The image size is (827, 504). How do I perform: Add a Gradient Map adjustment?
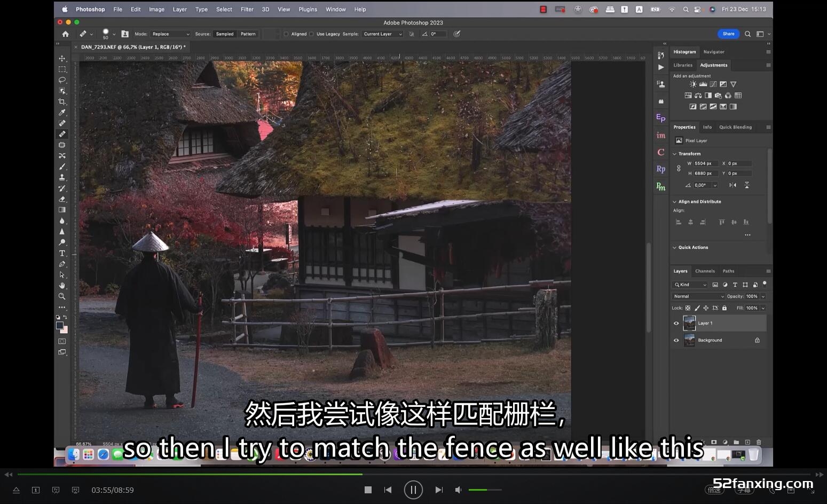tap(733, 107)
